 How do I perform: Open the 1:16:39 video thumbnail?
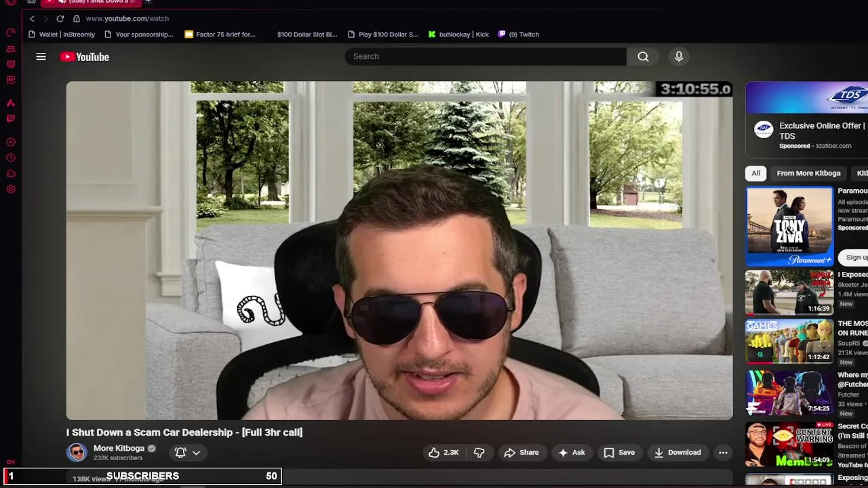click(789, 292)
